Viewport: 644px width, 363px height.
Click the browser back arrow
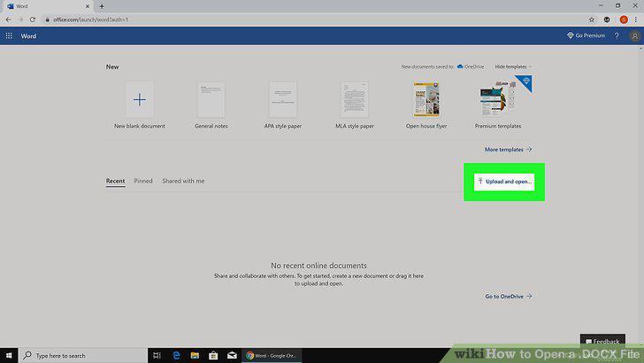8,19
